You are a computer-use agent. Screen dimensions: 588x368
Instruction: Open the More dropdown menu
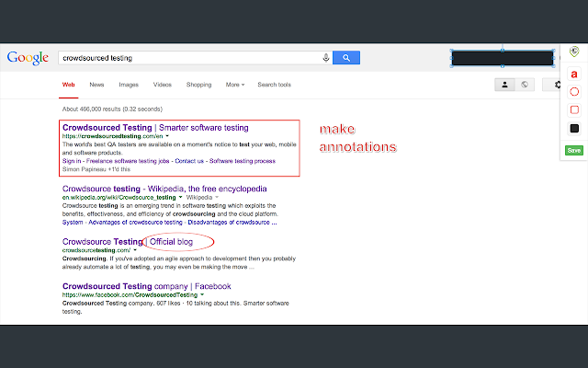click(x=235, y=85)
